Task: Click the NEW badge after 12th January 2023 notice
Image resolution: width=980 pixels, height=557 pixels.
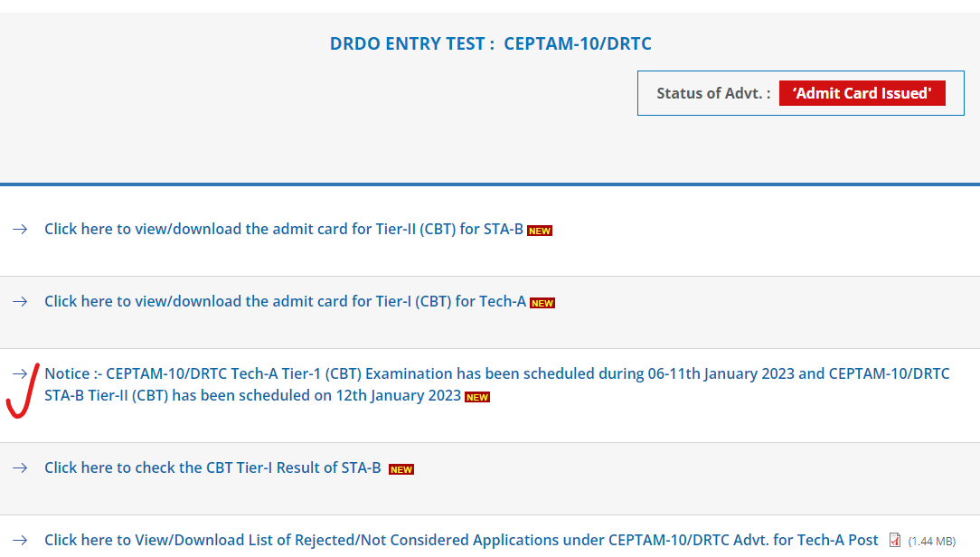Action: [477, 397]
